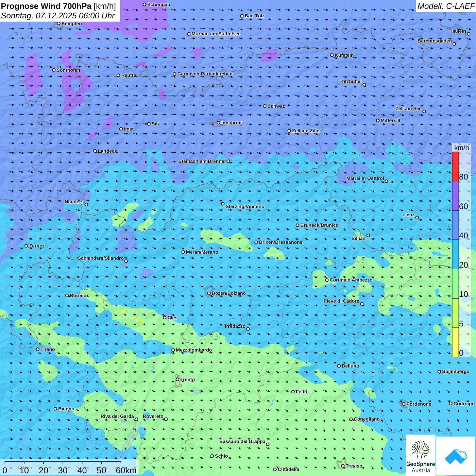Screen dimensions: 476x476
Task: Click the blue cloud logo icon
Action: [x=456, y=456]
